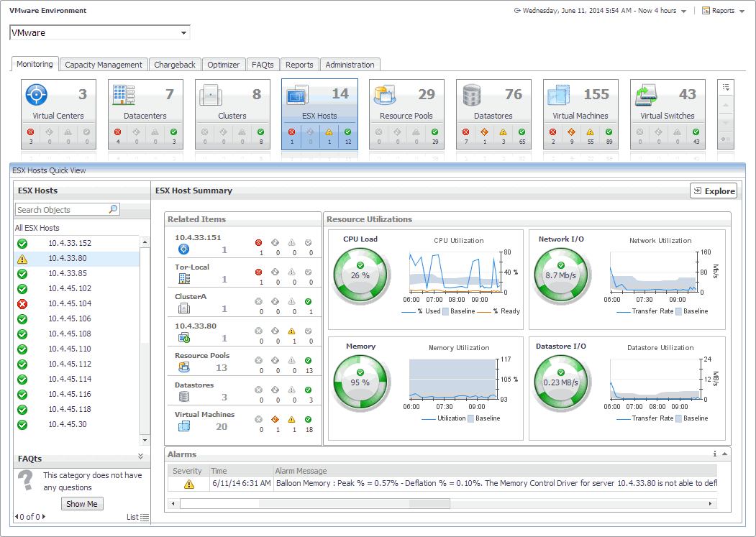This screenshot has width=756, height=537.
Task: Click the search magnifier icon in ESX Hosts
Action: tap(113, 209)
